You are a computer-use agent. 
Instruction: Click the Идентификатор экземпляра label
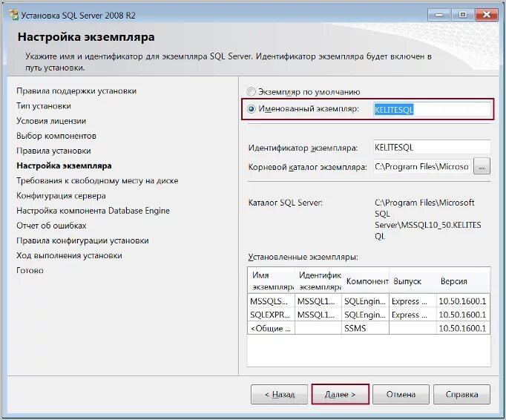coord(303,148)
